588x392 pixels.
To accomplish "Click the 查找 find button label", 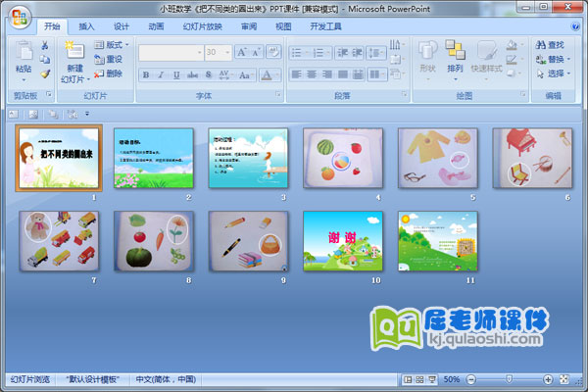I will pyautogui.click(x=556, y=45).
